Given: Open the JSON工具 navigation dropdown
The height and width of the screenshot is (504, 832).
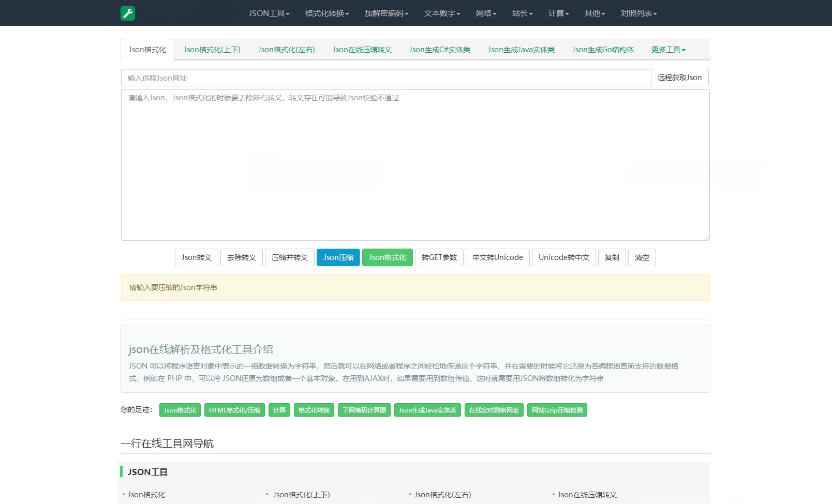Looking at the screenshot, I should [x=269, y=13].
